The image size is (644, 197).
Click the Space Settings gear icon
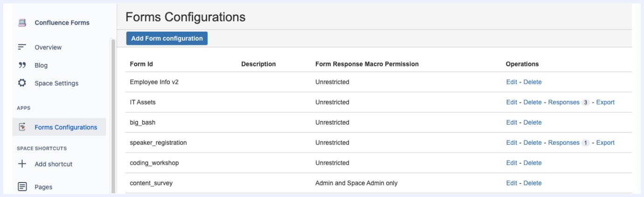coord(22,83)
